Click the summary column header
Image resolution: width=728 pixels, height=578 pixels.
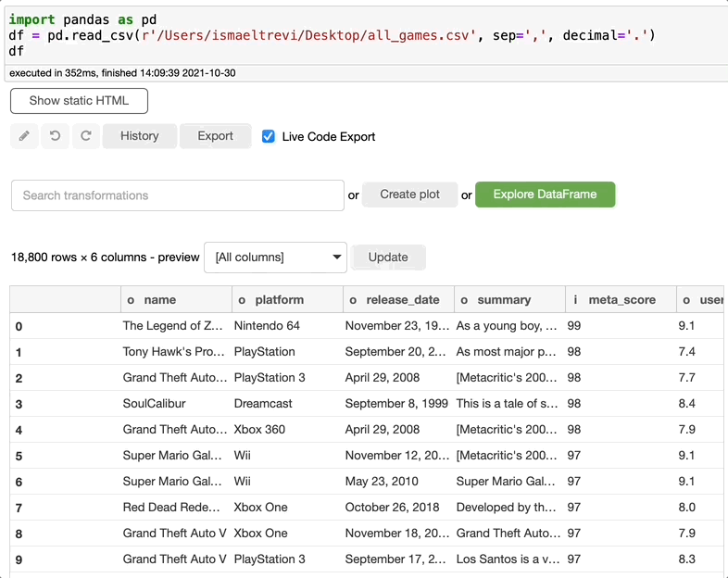[x=509, y=300]
